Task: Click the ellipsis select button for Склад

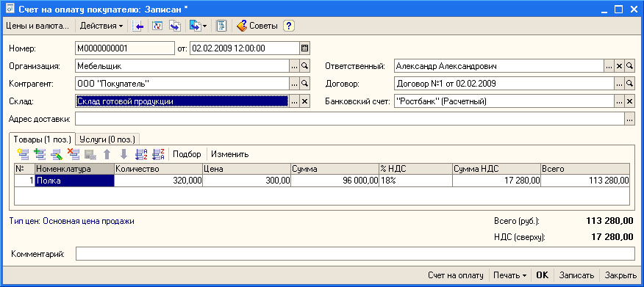Action: pyautogui.click(x=294, y=101)
